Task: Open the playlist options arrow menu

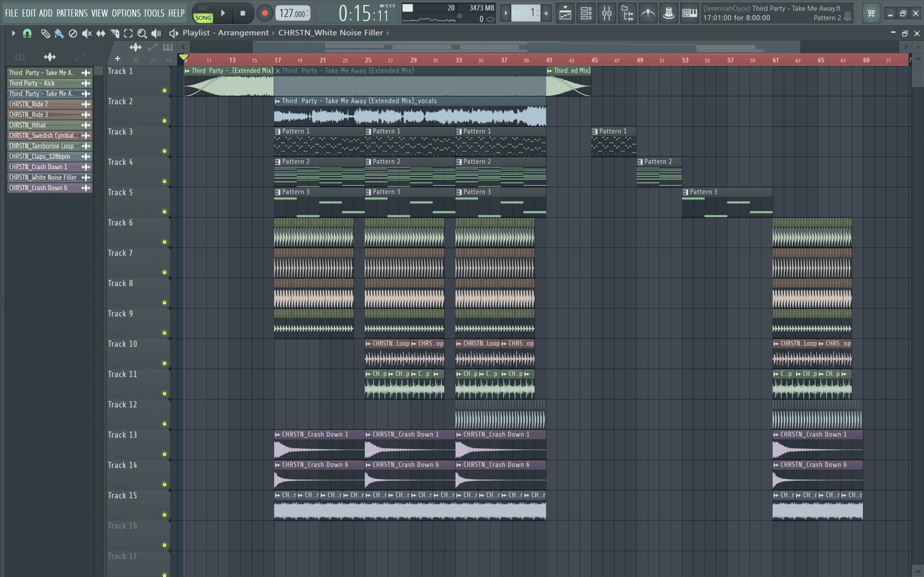Action: (13, 33)
